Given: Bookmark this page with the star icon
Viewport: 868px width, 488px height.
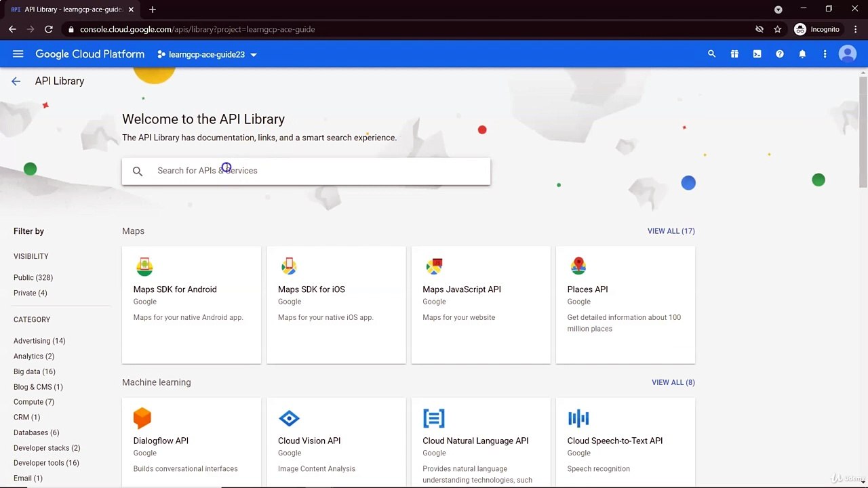Looking at the screenshot, I should tap(778, 29).
